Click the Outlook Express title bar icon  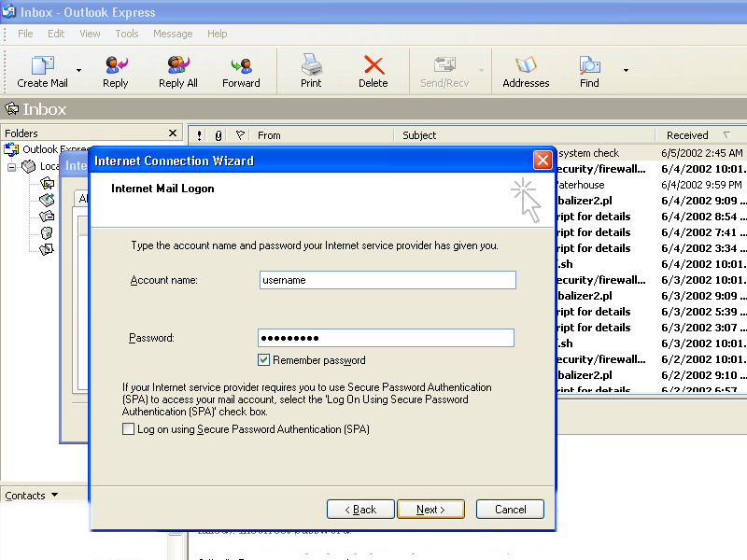pos(9,11)
